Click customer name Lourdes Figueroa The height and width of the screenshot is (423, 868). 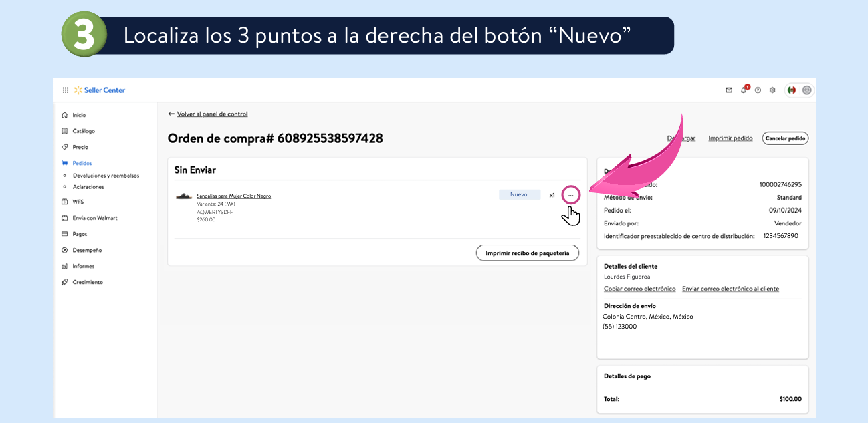627,277
